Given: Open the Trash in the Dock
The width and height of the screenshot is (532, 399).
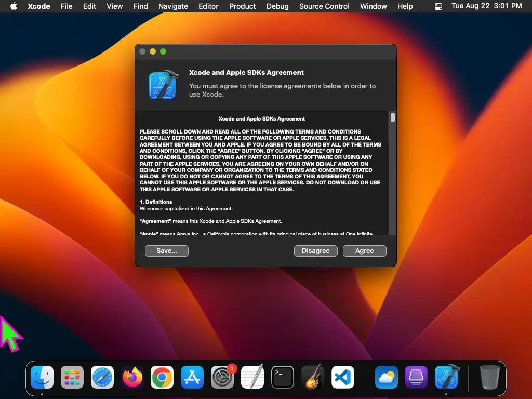Looking at the screenshot, I should [x=489, y=377].
